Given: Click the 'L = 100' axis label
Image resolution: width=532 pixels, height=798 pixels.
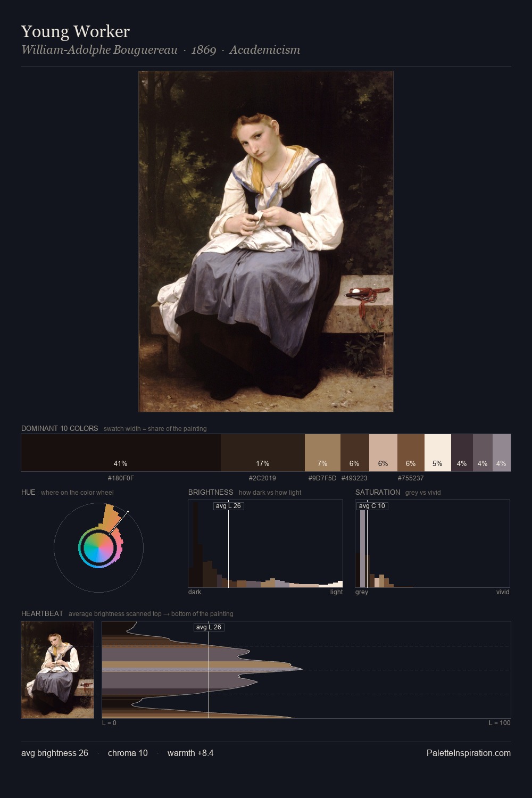Looking at the screenshot, I should pos(500,723).
